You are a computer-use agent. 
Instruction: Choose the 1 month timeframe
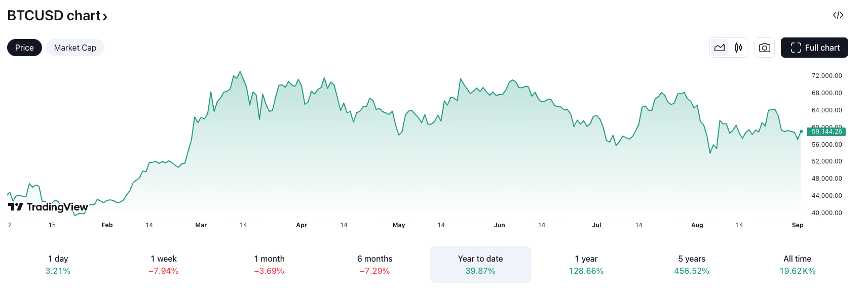(x=269, y=265)
